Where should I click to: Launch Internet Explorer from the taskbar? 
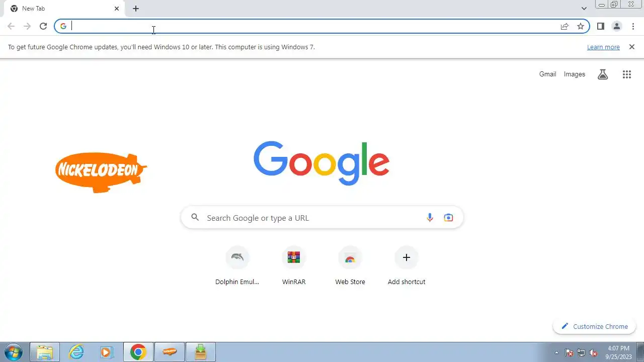pyautogui.click(x=76, y=352)
